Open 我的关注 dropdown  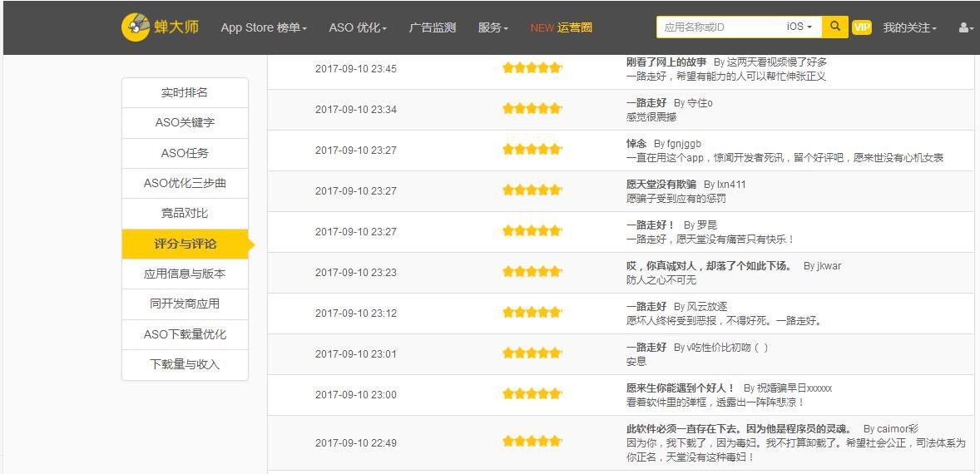(x=909, y=27)
